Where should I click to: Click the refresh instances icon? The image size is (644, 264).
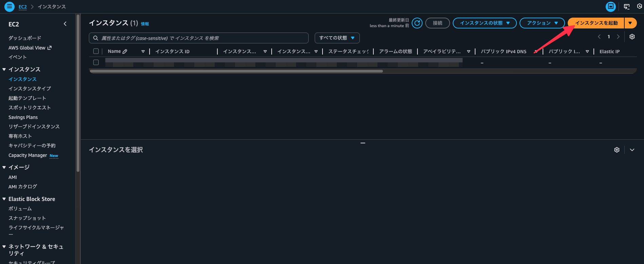tap(417, 23)
